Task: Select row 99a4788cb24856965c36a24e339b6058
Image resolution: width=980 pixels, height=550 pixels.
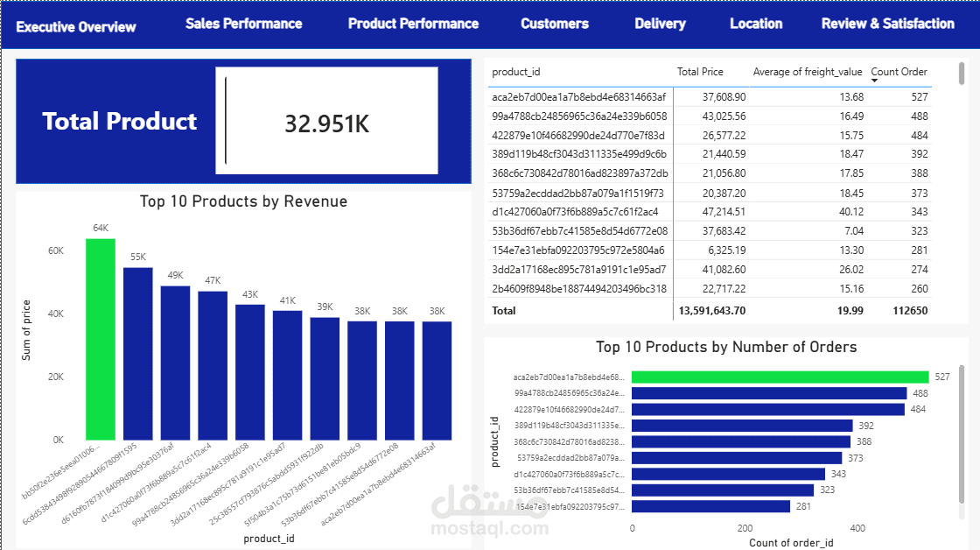Action: coord(710,116)
